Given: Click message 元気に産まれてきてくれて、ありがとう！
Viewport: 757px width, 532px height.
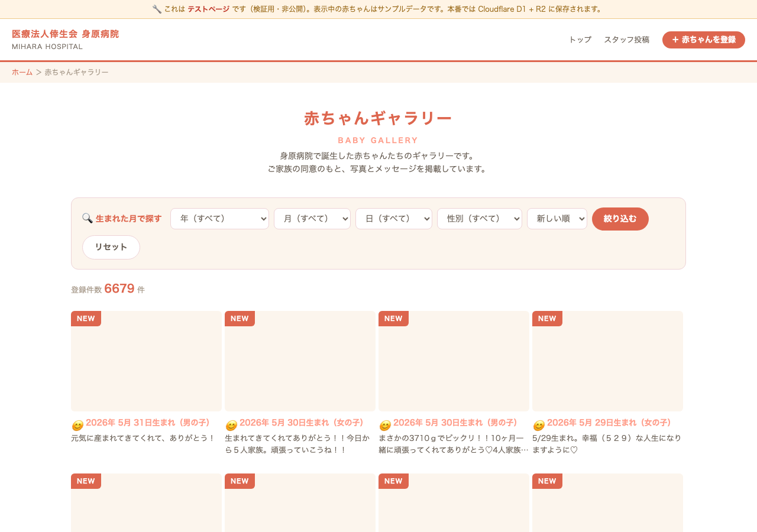Looking at the screenshot, I should pos(143,438).
